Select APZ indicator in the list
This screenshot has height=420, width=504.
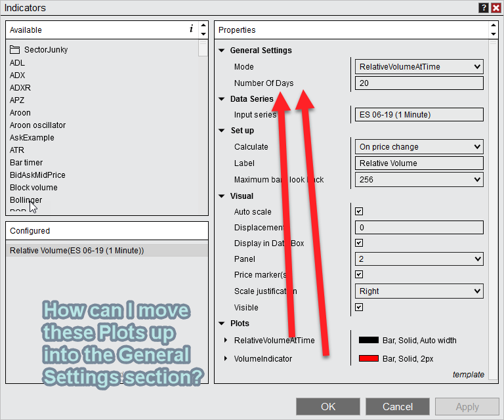[x=17, y=100]
